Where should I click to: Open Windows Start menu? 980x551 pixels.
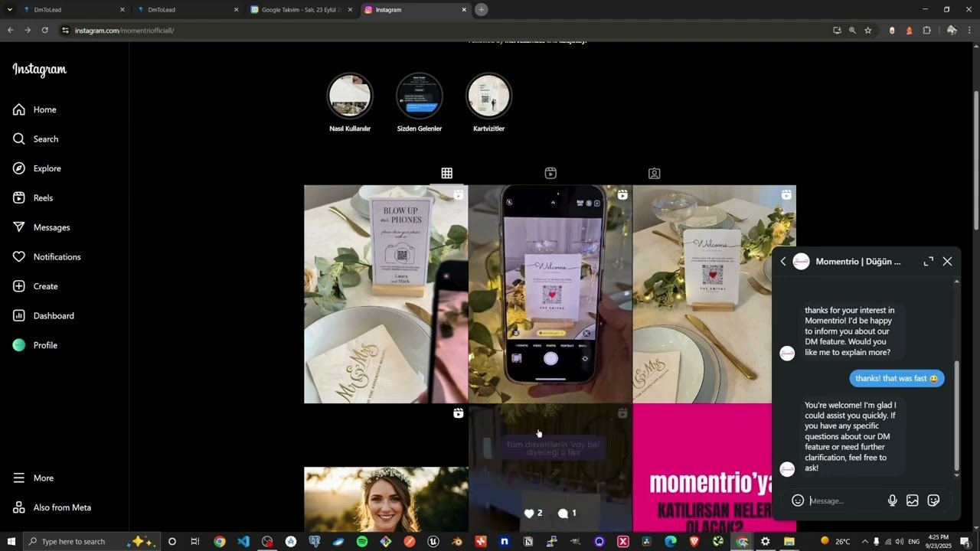[11, 541]
